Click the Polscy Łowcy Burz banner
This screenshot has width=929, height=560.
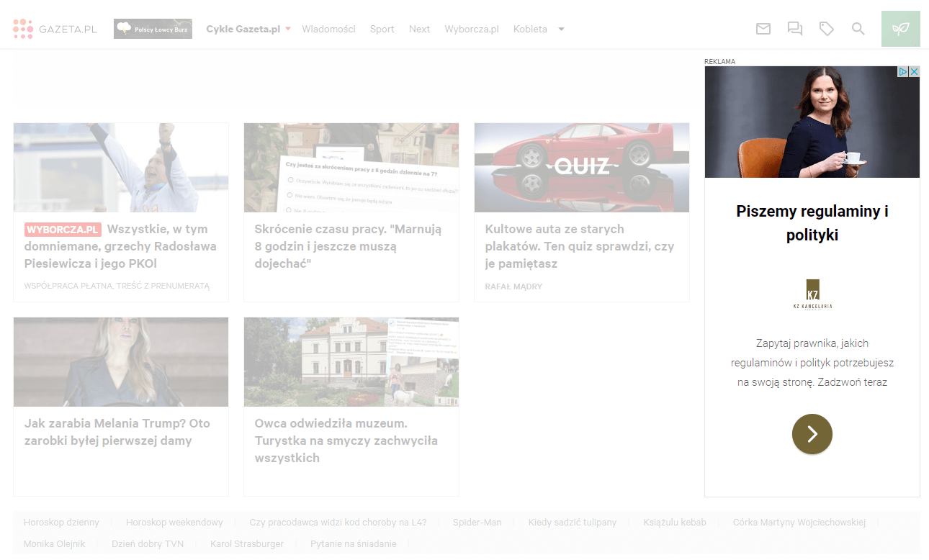(153, 29)
